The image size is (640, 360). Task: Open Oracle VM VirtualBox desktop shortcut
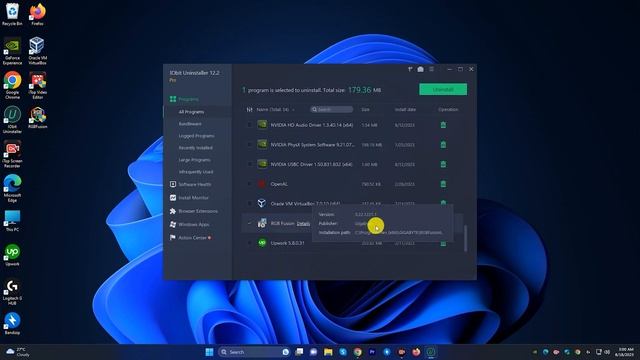click(37, 51)
